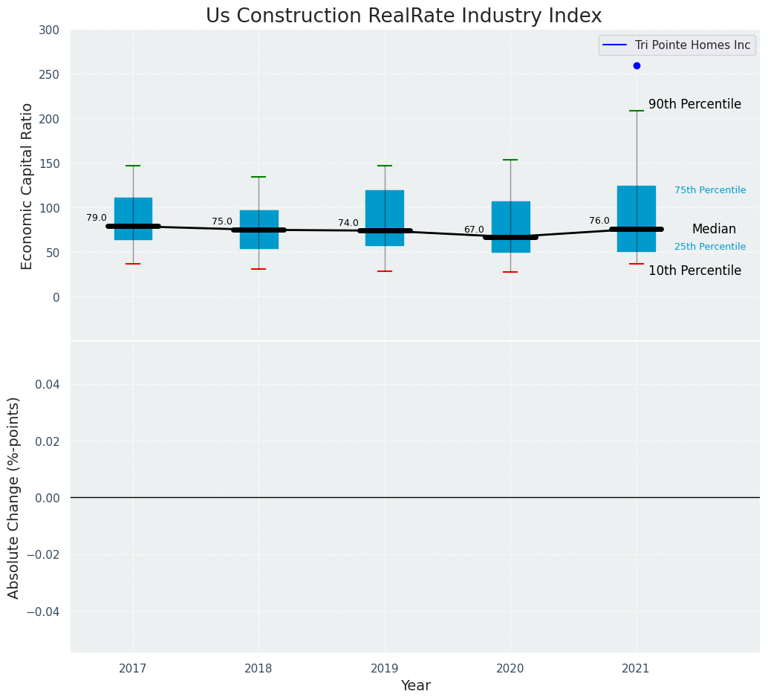Click the chart title text

(x=403, y=16)
